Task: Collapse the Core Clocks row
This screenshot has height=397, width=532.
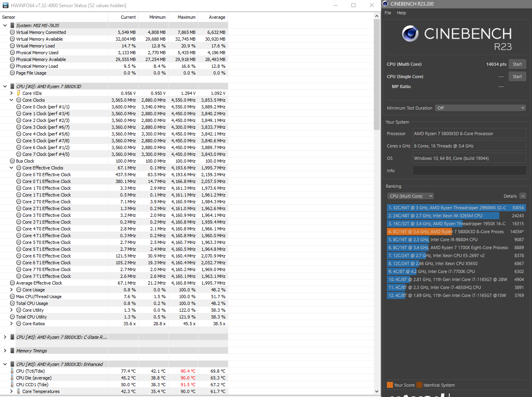Action: coord(11,100)
